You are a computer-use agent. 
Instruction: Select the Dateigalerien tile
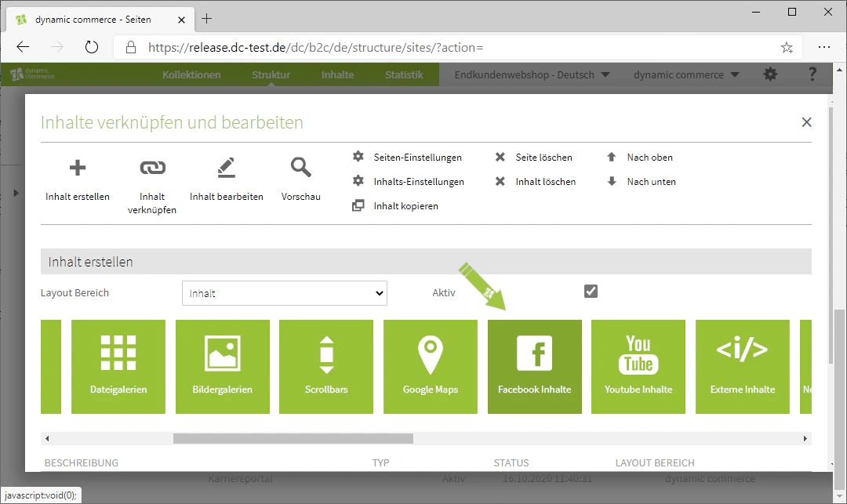coord(118,367)
